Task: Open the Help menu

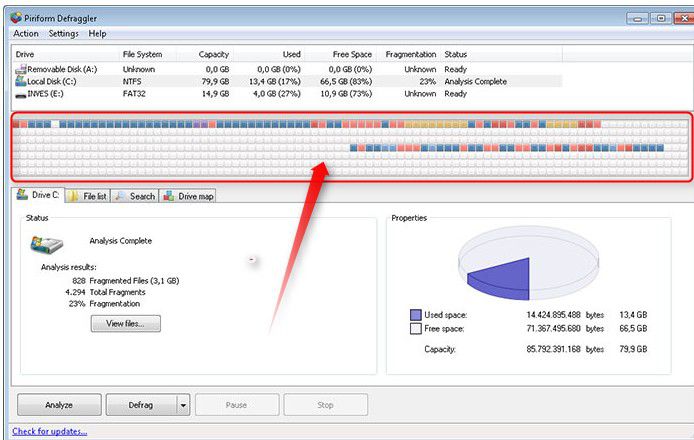Action: point(97,34)
